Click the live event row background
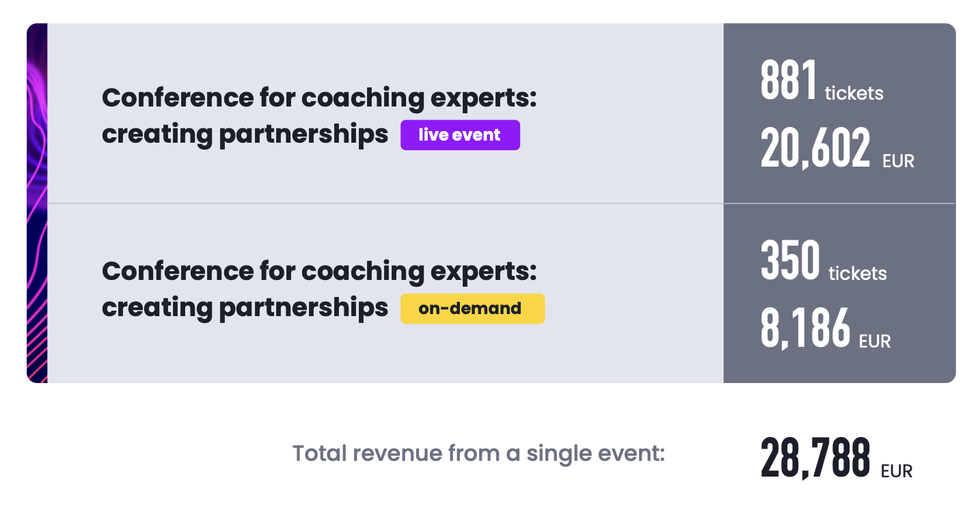This screenshot has height=508, width=980. (x=385, y=113)
